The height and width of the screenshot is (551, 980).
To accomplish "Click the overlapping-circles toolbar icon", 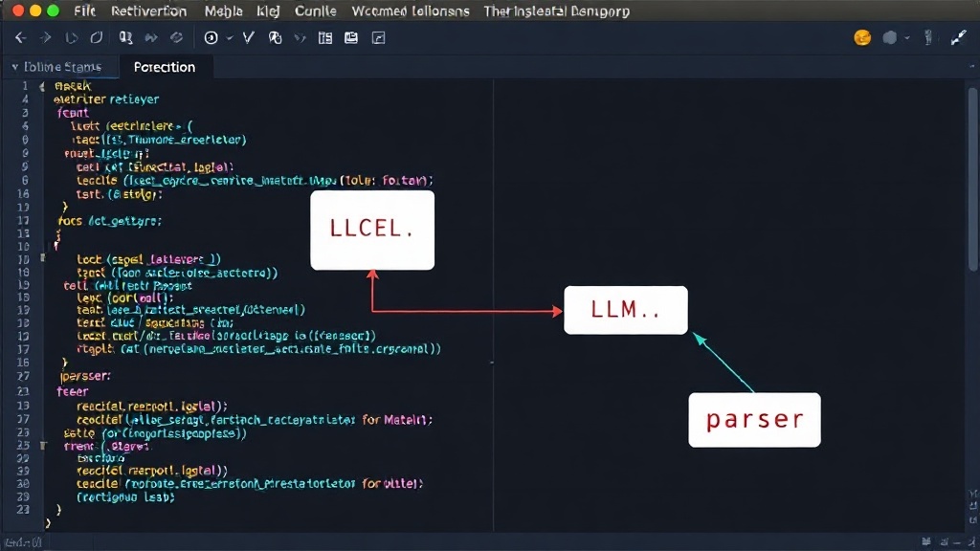I will [275, 38].
